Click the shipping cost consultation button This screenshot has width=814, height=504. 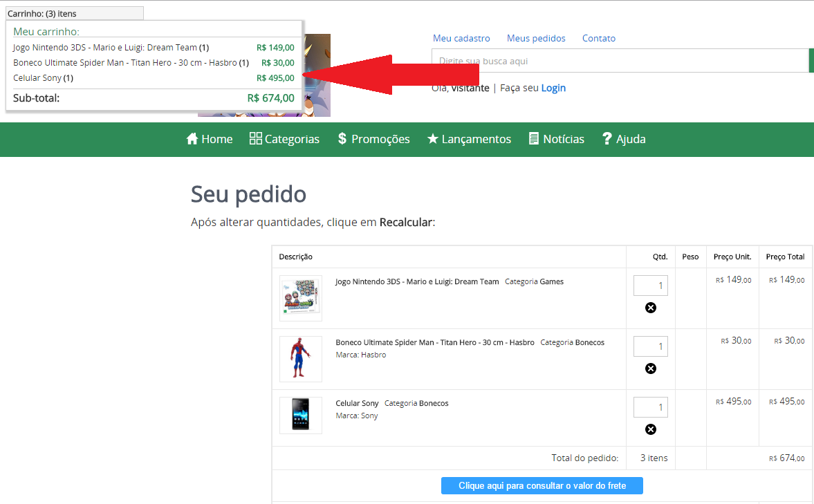point(542,486)
